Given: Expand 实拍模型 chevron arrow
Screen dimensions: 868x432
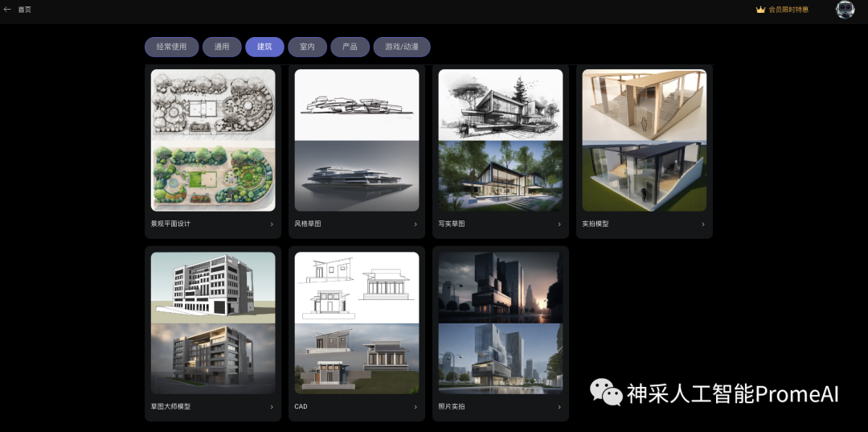Looking at the screenshot, I should [703, 224].
